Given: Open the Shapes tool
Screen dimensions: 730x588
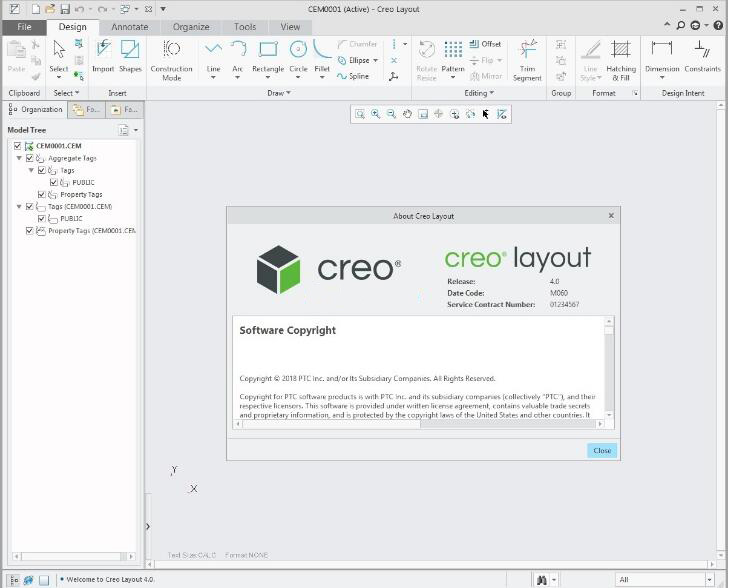Looking at the screenshot, I should [130, 56].
